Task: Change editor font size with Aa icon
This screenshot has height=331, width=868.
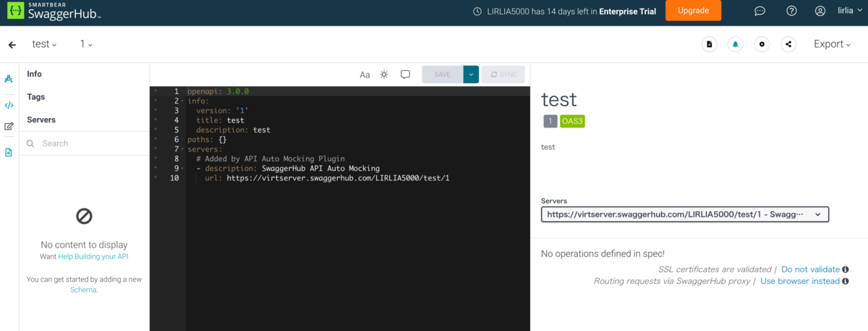Action: click(365, 75)
